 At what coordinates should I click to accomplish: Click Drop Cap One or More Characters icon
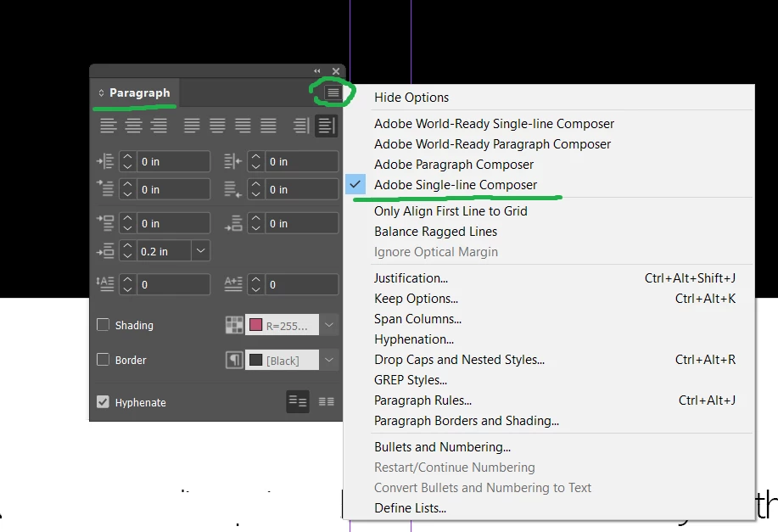click(232, 284)
